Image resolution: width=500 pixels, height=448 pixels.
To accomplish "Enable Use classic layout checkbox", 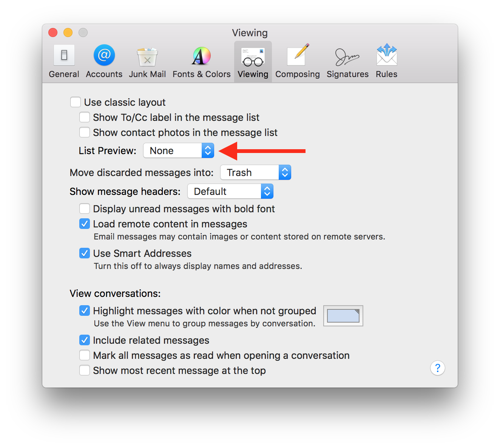I will coord(76,102).
